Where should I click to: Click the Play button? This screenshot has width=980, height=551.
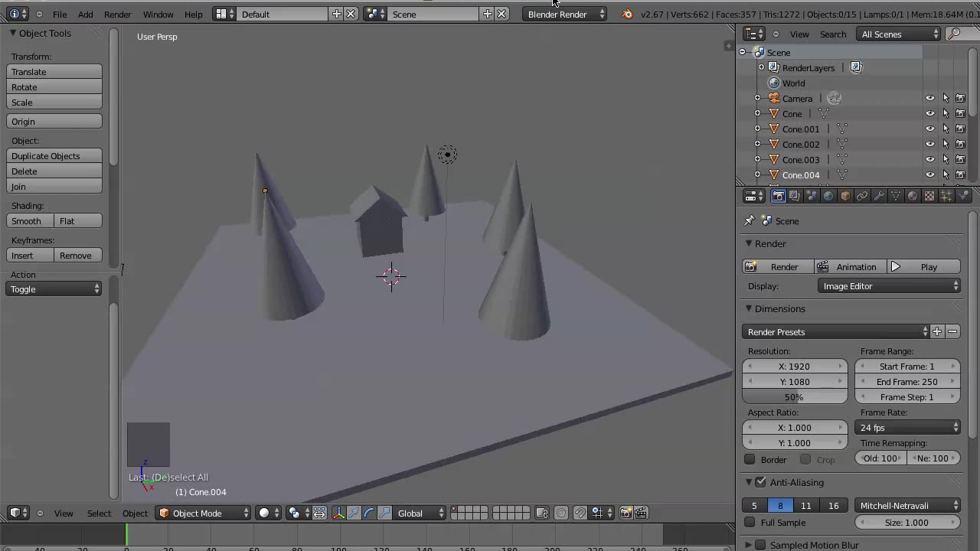923,266
